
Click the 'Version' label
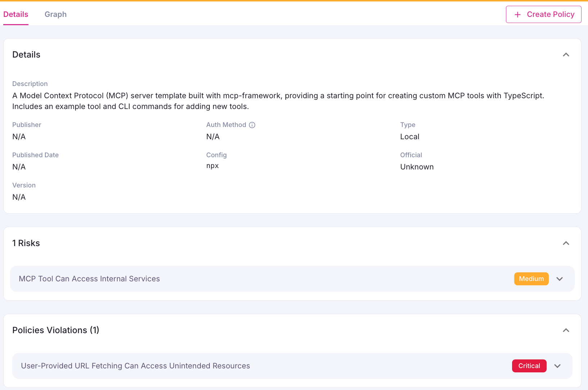(x=24, y=185)
